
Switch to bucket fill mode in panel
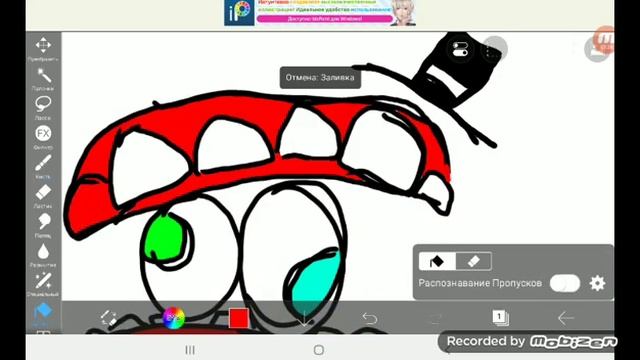pyautogui.click(x=437, y=261)
